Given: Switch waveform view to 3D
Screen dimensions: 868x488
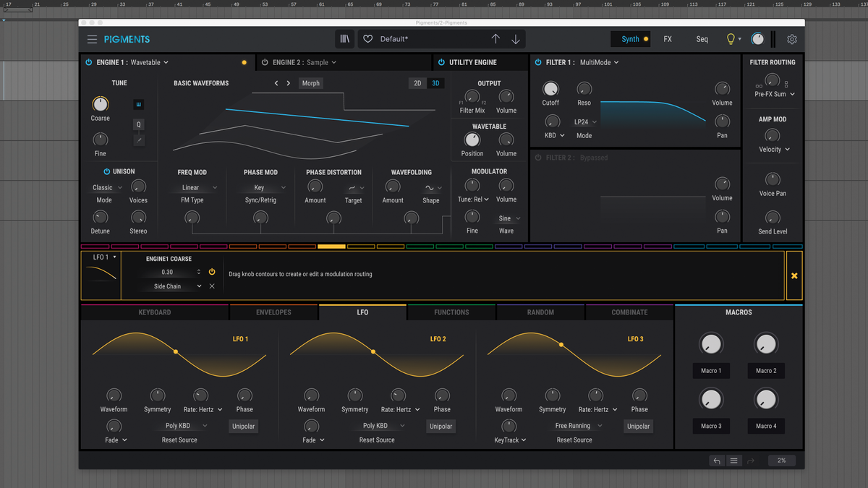Looking at the screenshot, I should pyautogui.click(x=435, y=83).
